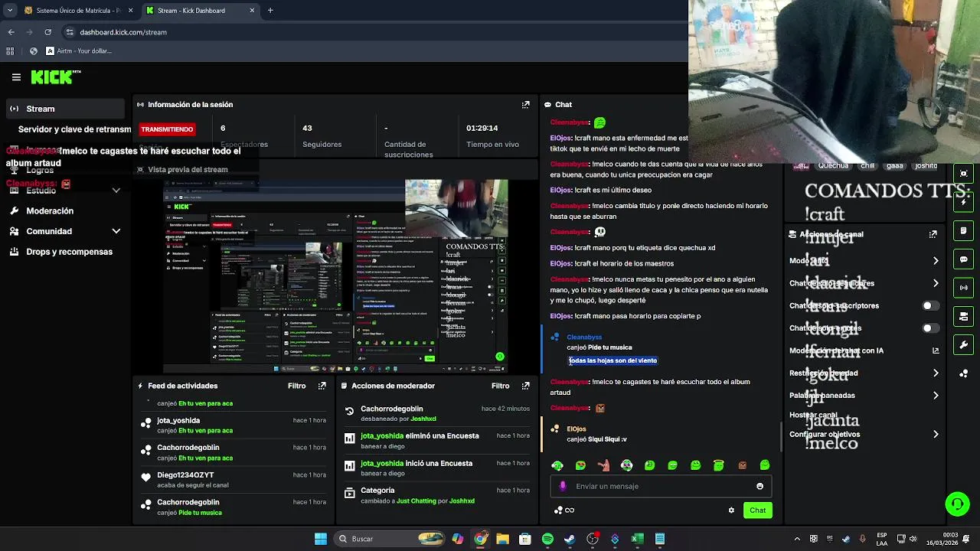Open chat settings gear icon
Image resolution: width=980 pixels, height=551 pixels.
click(x=731, y=510)
